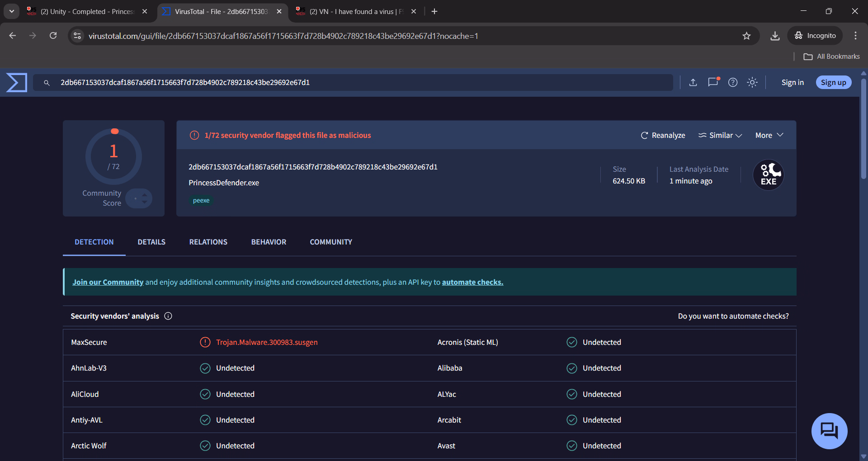Open the help question mark icon
This screenshot has height=461, width=868.
tap(733, 82)
